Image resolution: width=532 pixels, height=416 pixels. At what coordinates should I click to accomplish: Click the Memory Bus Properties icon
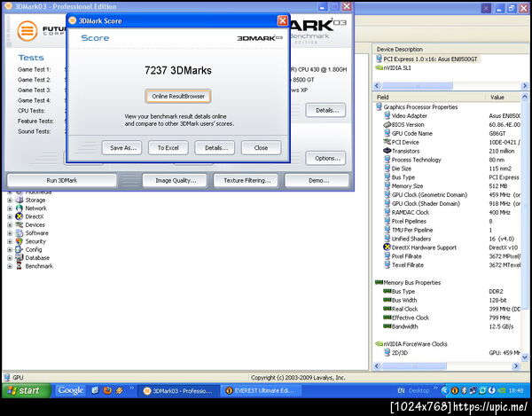point(379,282)
